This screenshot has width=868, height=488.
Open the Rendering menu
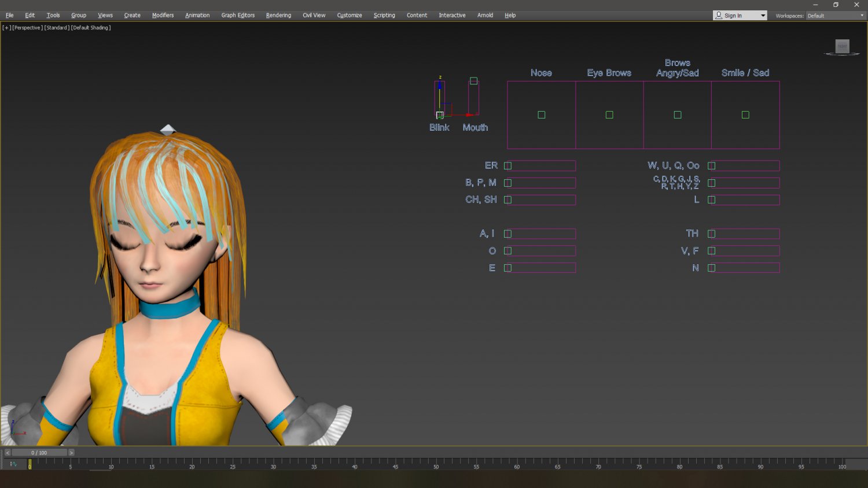(x=278, y=16)
